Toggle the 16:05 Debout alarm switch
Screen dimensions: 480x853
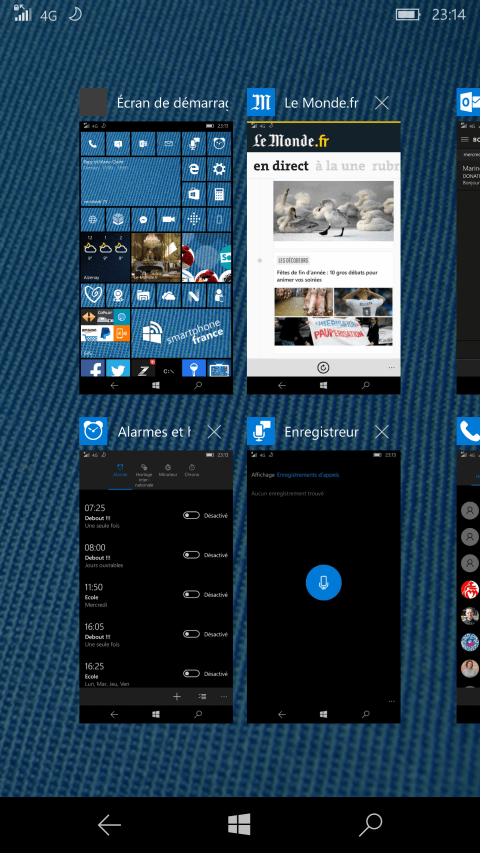192,634
